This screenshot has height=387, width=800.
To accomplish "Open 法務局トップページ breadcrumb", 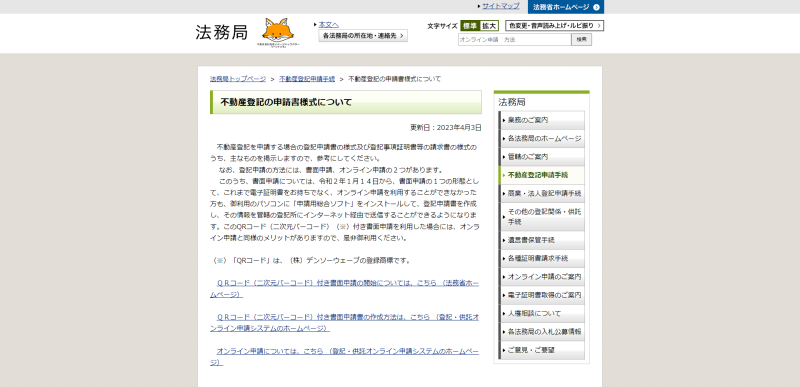I will [238, 79].
